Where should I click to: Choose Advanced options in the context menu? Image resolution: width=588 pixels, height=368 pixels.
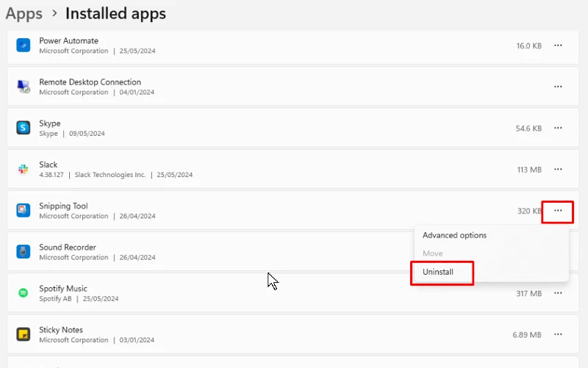tap(454, 235)
